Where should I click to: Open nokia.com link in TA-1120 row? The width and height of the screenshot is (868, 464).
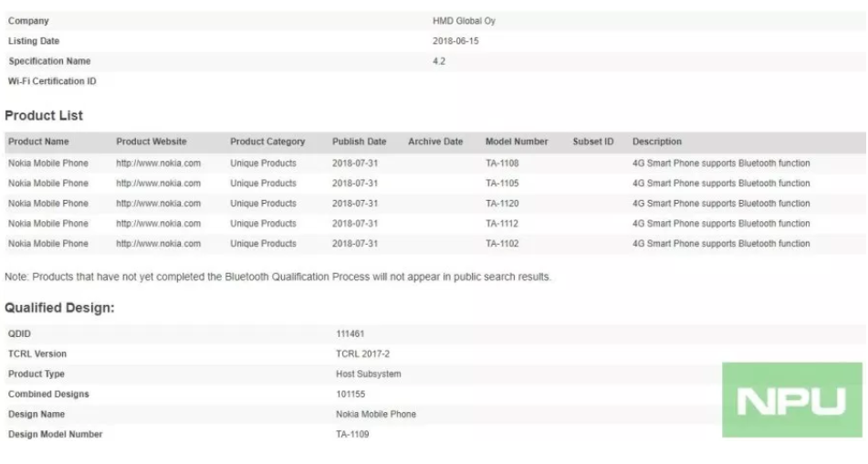click(158, 204)
